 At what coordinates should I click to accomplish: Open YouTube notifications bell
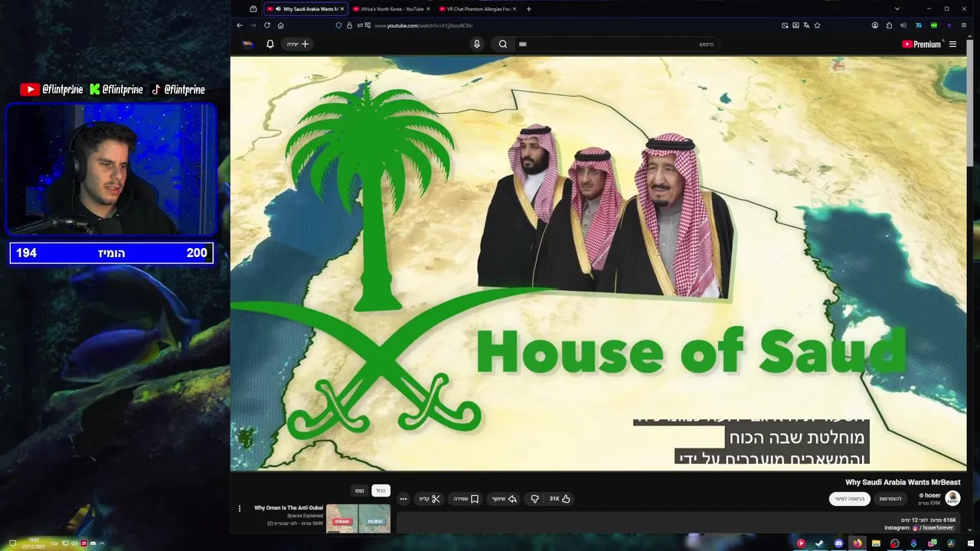[269, 44]
